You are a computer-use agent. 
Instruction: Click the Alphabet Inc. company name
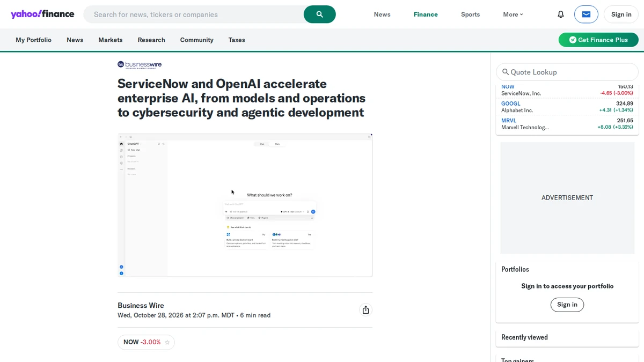point(517,110)
